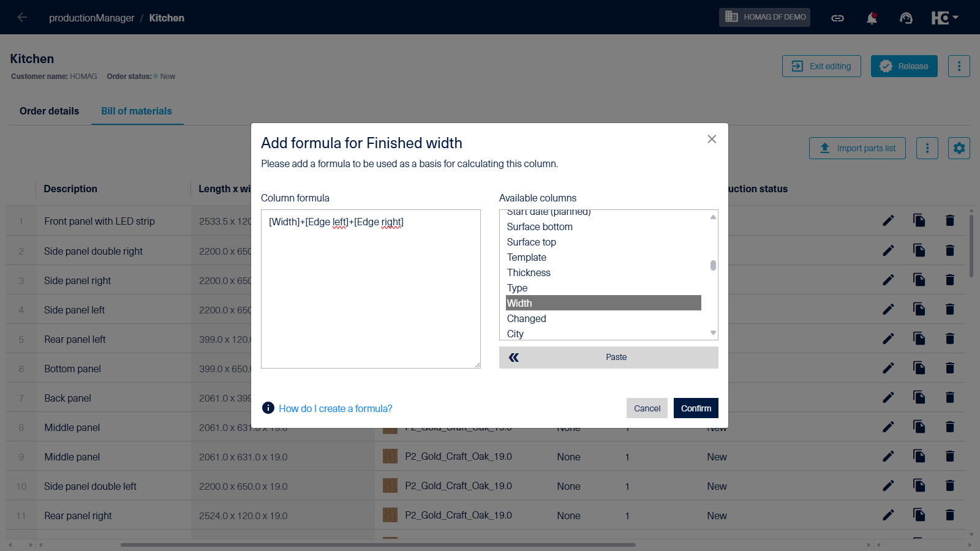Open the more options menu beside Import parts list
The width and height of the screenshot is (980, 551).
pos(927,148)
